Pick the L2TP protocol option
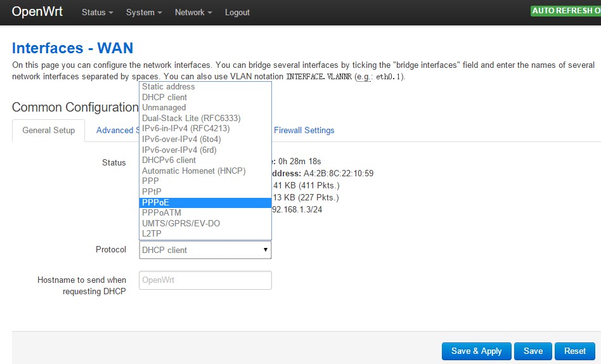Image resolution: width=601 pixels, height=364 pixels. point(152,234)
